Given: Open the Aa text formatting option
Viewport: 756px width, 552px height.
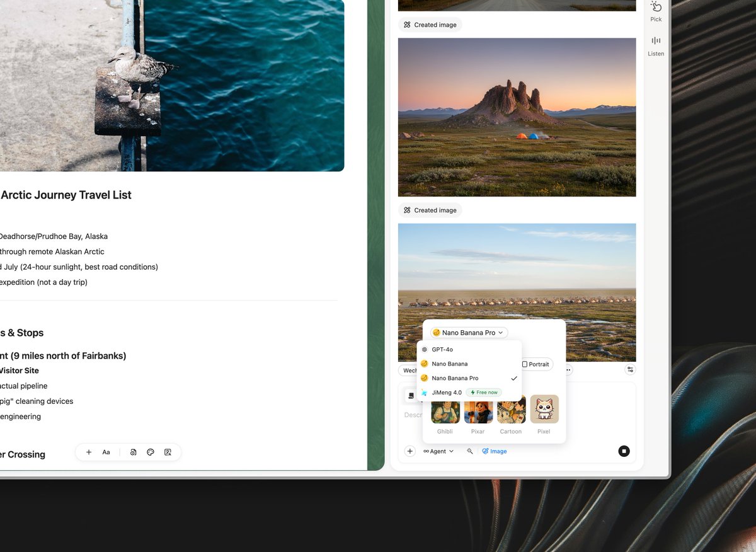Looking at the screenshot, I should pos(106,452).
